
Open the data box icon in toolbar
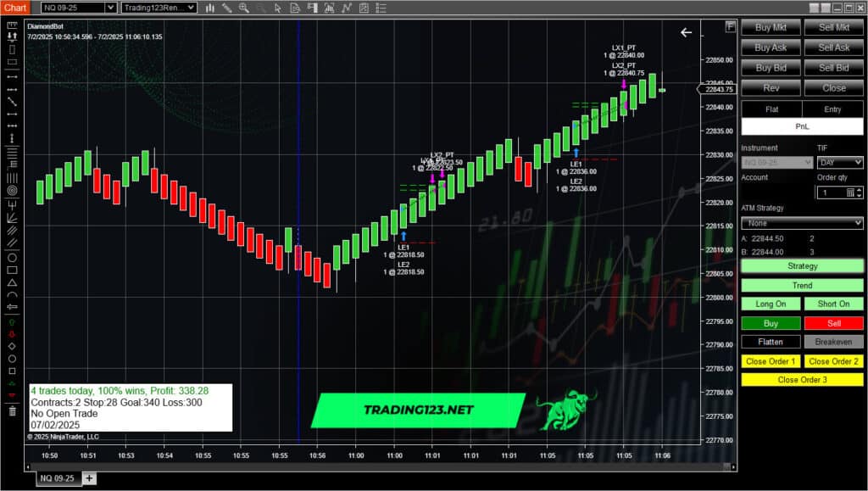(295, 8)
